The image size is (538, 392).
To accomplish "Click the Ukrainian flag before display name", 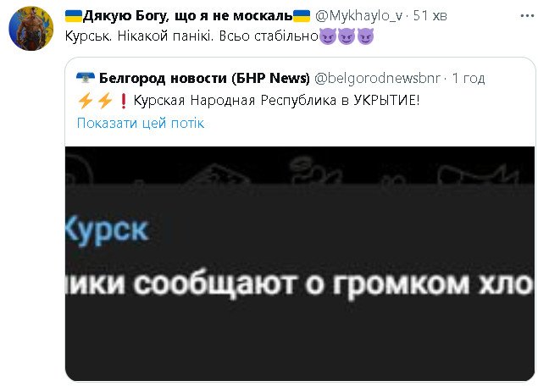I will pyautogui.click(x=74, y=16).
